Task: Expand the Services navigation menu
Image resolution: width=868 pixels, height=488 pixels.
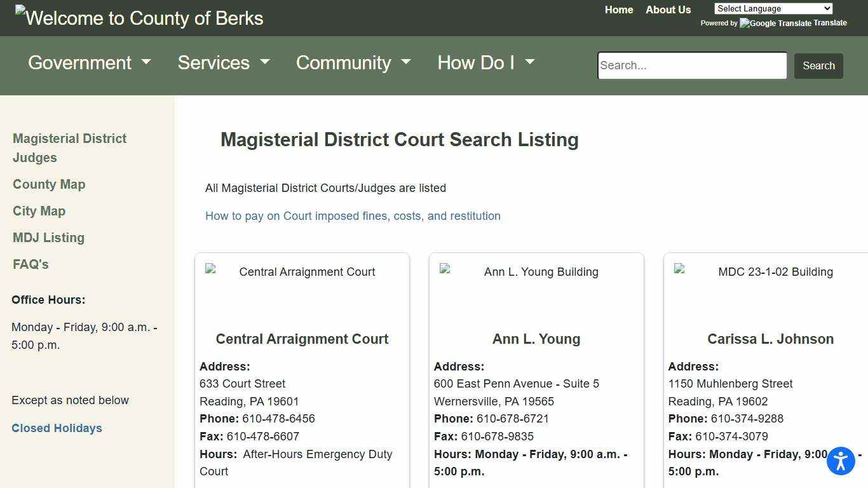Action: (x=223, y=62)
